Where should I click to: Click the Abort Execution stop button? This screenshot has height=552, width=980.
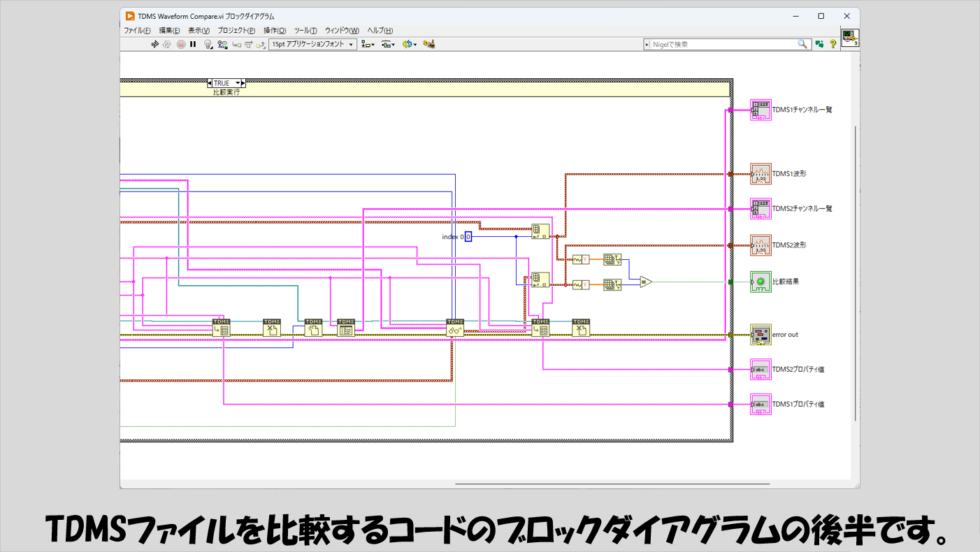(x=180, y=44)
